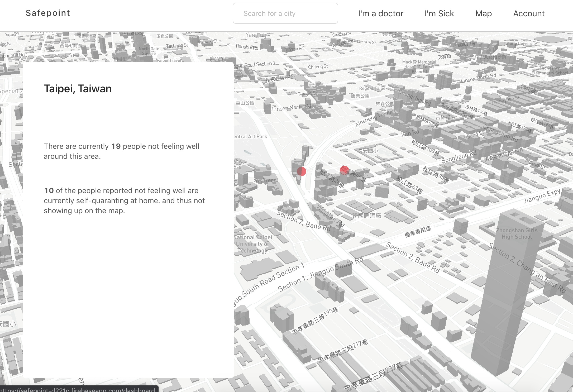
Task: Click the Songjiang Rd road label
Action: [x=459, y=157]
